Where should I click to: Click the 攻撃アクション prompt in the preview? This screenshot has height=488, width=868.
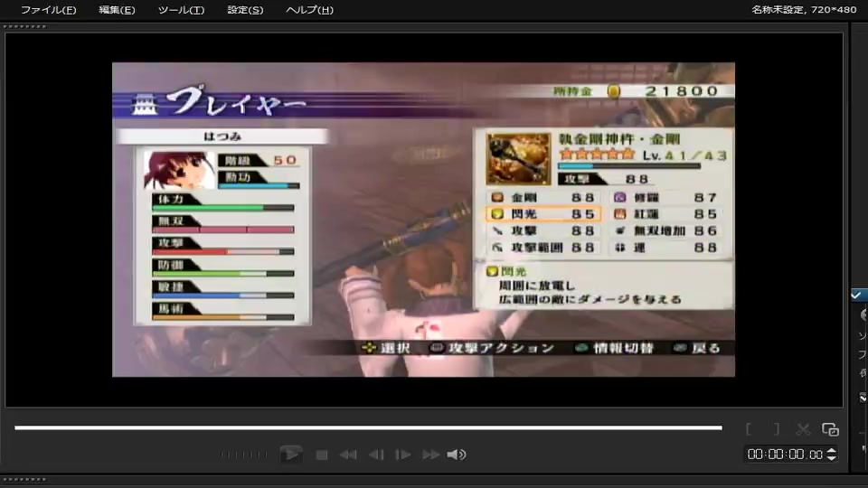(x=492, y=348)
